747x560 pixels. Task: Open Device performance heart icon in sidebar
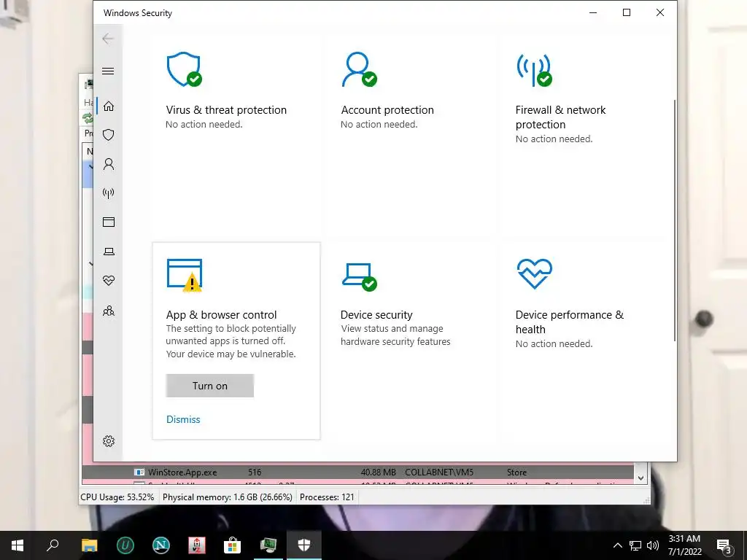(109, 281)
